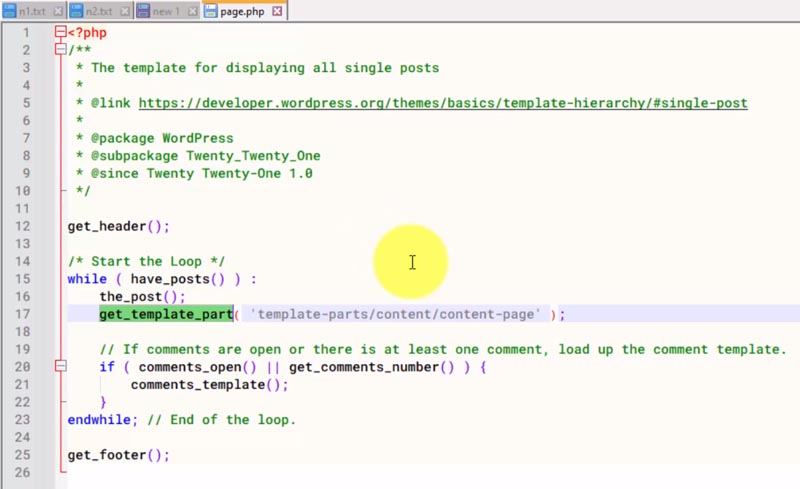
Task: Click get_header(); on line 12
Action: click(x=118, y=226)
